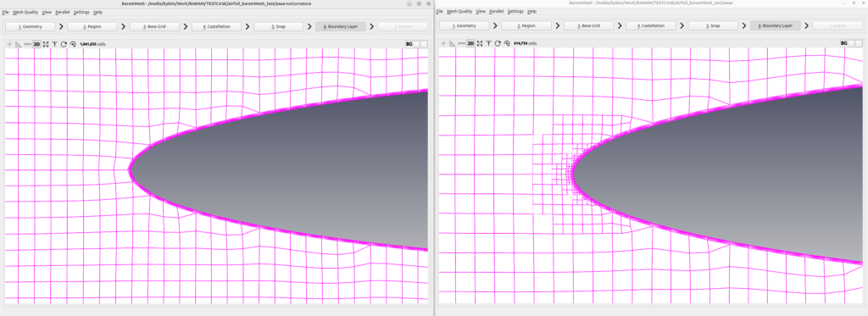The height and width of the screenshot is (316, 868).
Task: Open Settings menu in the noCurvature window
Action: point(81,12)
